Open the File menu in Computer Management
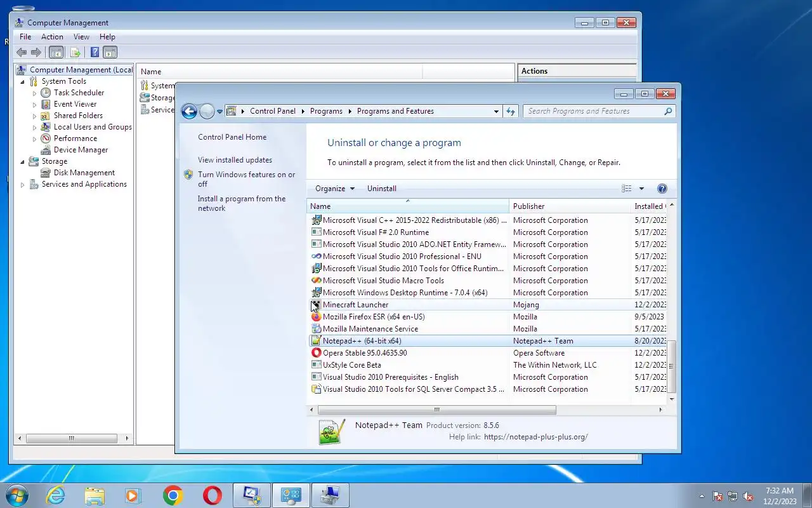 click(25, 37)
